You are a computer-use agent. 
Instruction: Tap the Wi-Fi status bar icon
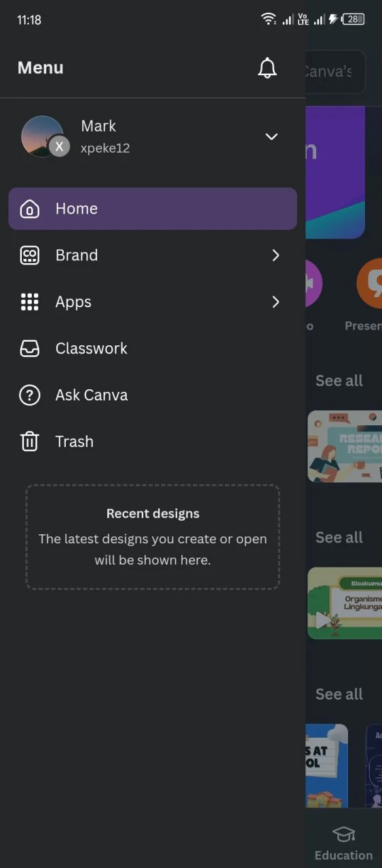pyautogui.click(x=269, y=19)
